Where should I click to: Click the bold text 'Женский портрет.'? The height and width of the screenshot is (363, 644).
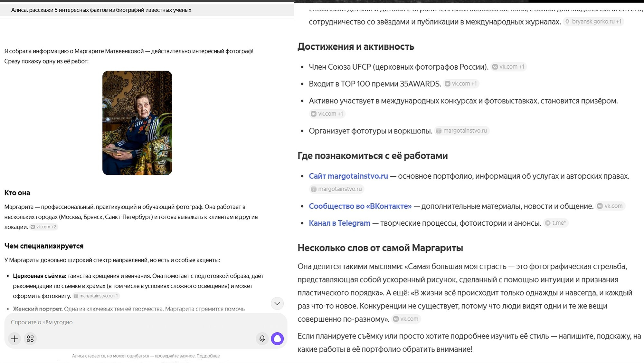click(x=38, y=309)
